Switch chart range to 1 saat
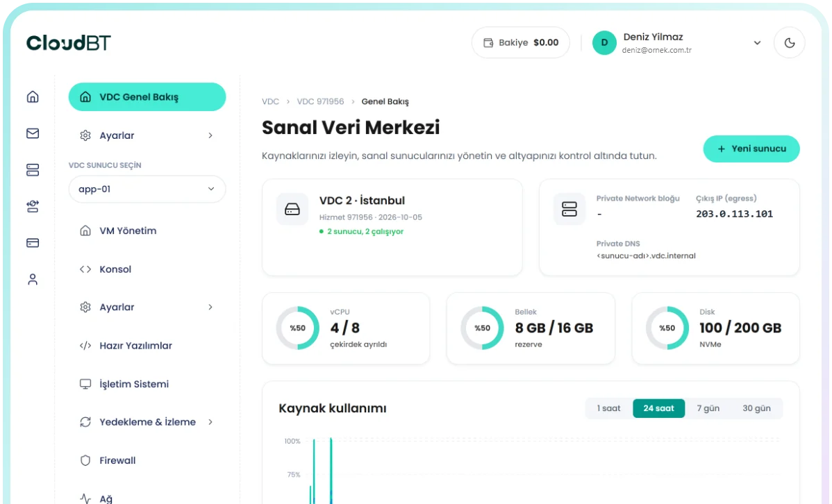832x504 pixels. click(x=608, y=408)
